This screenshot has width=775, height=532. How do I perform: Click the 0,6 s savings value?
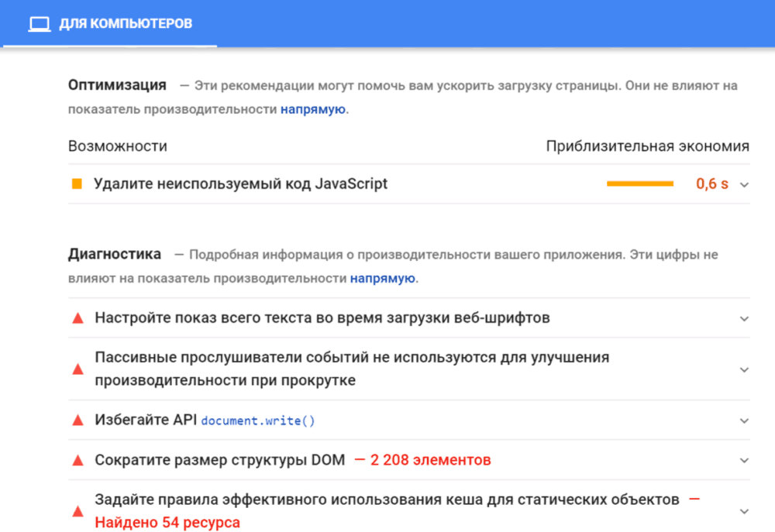[711, 184]
